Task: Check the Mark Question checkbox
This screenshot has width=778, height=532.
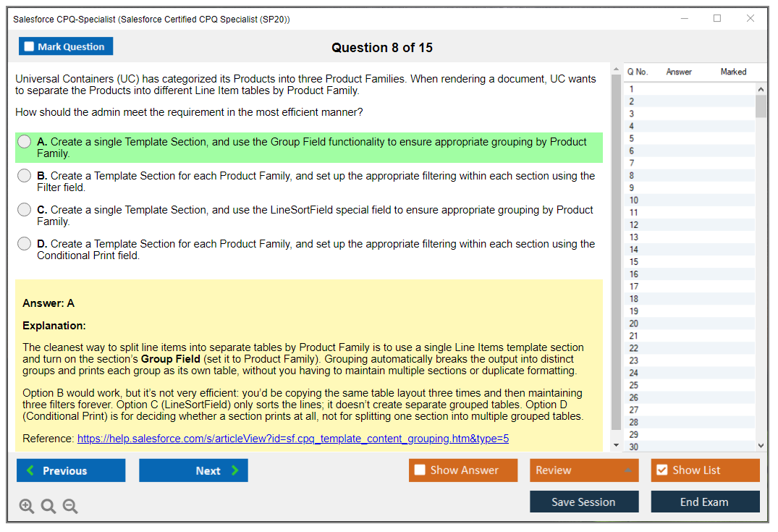Action: [30, 47]
